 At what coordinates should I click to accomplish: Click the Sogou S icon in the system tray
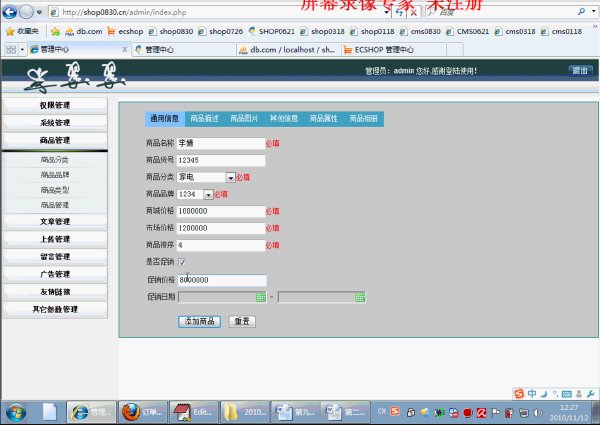coord(395,411)
